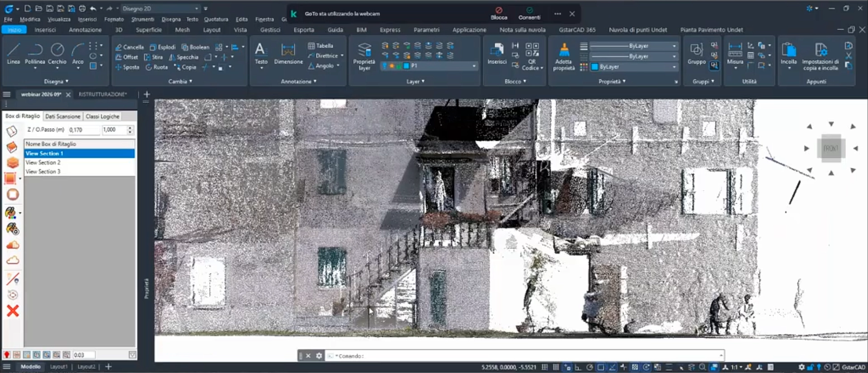Click the outline cloud icon in side panel
868x373 pixels.
[13, 260]
